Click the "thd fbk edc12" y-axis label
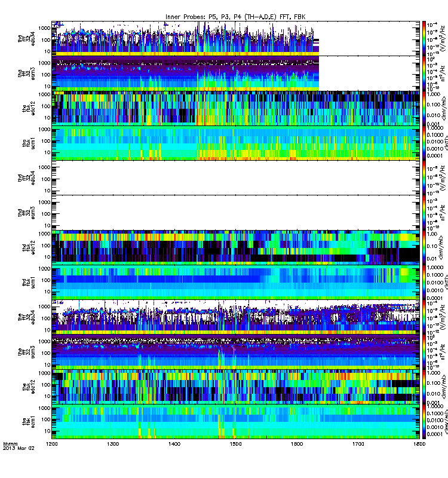 (x=29, y=247)
